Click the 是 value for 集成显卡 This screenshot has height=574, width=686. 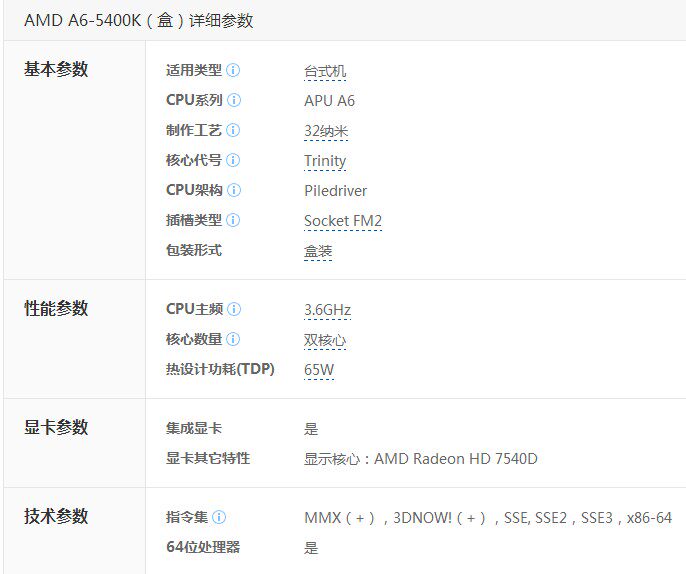tap(311, 429)
